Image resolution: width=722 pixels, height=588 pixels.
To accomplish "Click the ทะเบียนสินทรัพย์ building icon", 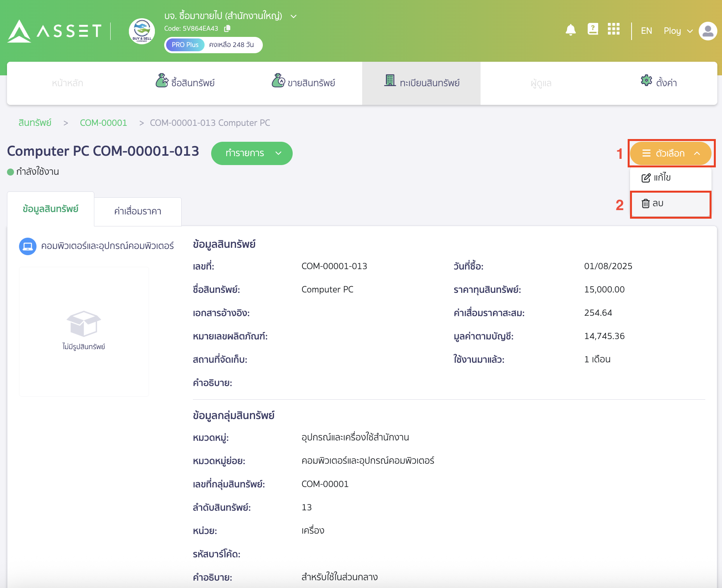I will click(x=390, y=81).
